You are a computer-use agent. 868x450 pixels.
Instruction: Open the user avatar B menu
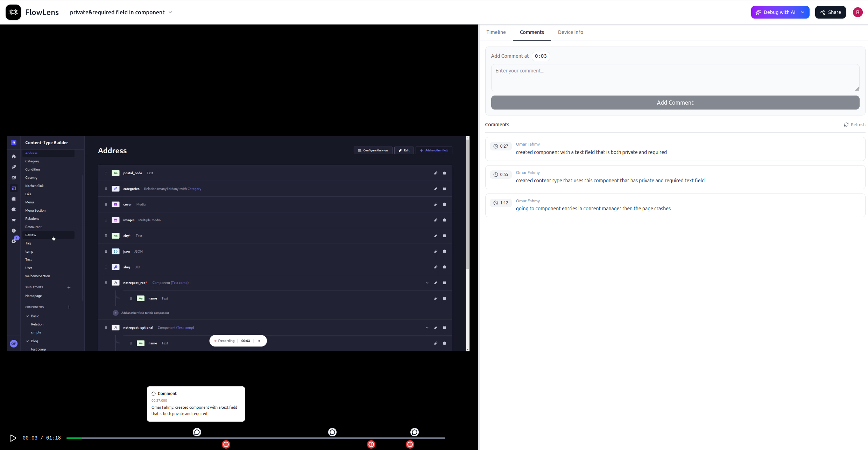(858, 12)
